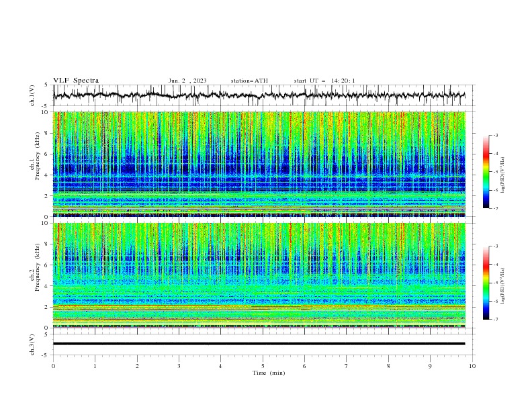Click the 'station=ATH' label
Image resolution: width=532 pixels, height=411 pixels.
pyautogui.click(x=249, y=81)
